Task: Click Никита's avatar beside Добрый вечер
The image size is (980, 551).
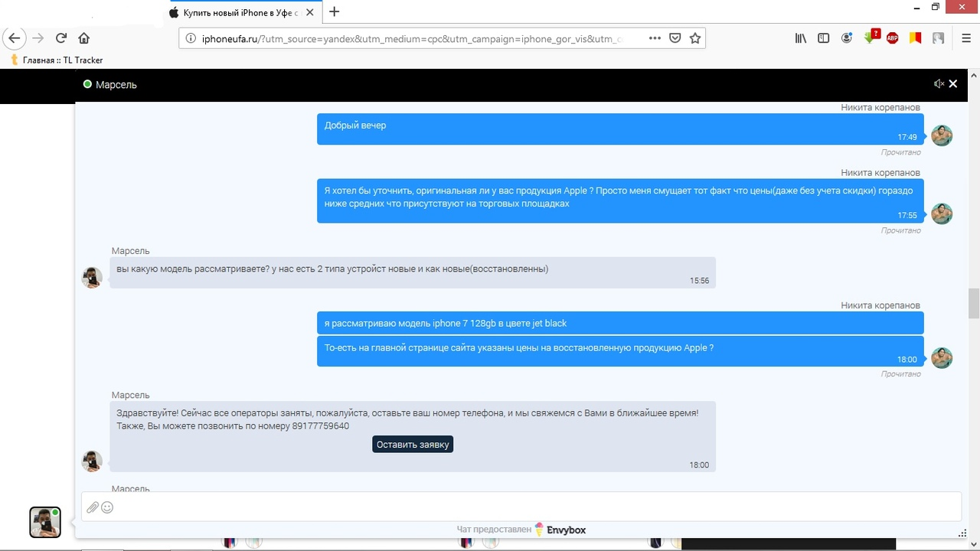Action: click(x=942, y=135)
